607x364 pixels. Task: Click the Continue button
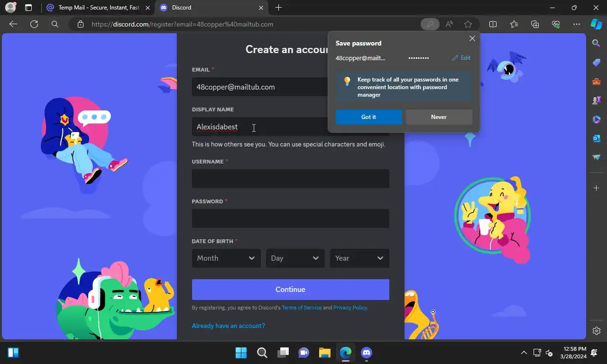(290, 290)
